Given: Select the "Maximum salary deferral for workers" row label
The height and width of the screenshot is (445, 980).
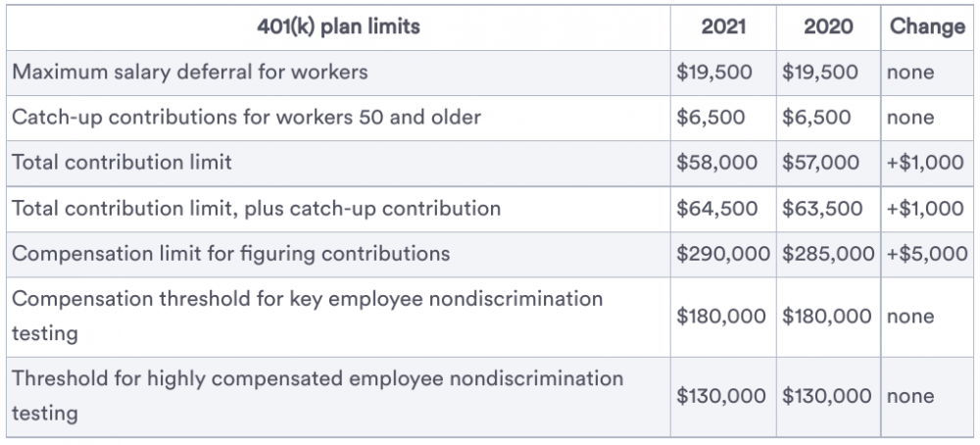Looking at the screenshot, I should click(x=190, y=73).
